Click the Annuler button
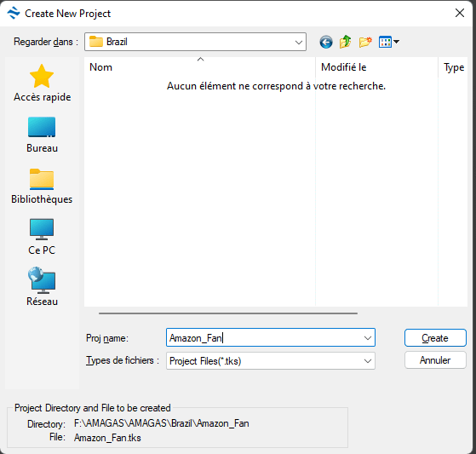Viewport: 476px width, 454px height. coord(435,360)
